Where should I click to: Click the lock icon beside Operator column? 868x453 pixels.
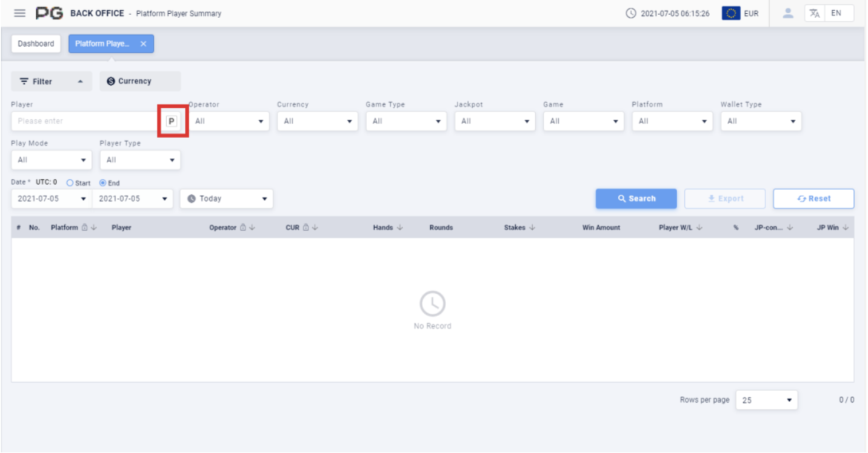(243, 228)
